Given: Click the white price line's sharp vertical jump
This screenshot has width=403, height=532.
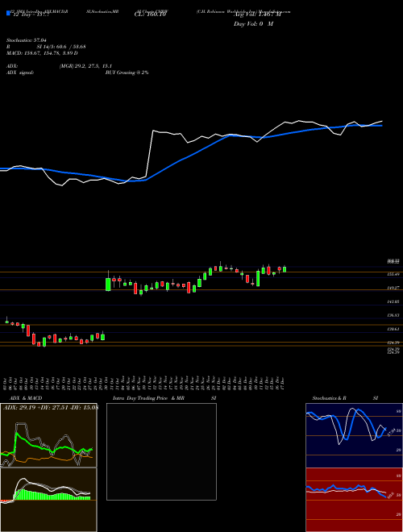Looking at the screenshot, I should [x=150, y=153].
